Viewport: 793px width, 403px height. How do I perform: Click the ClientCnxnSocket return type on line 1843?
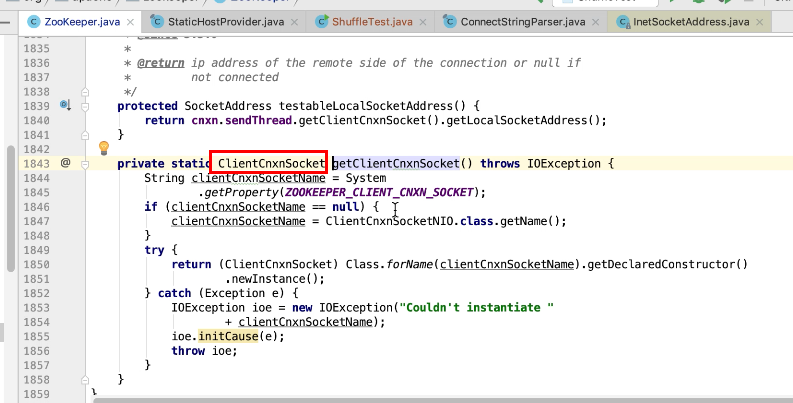tap(272, 163)
